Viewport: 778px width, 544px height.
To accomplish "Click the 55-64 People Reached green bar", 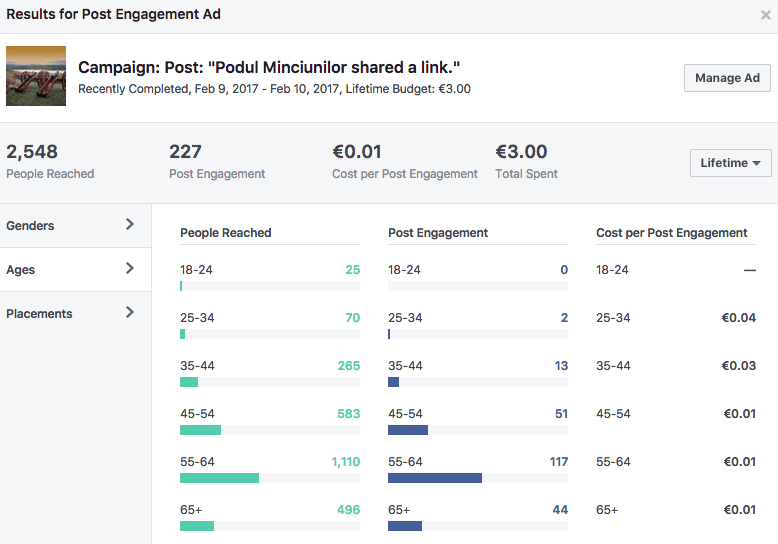I will coord(219,478).
